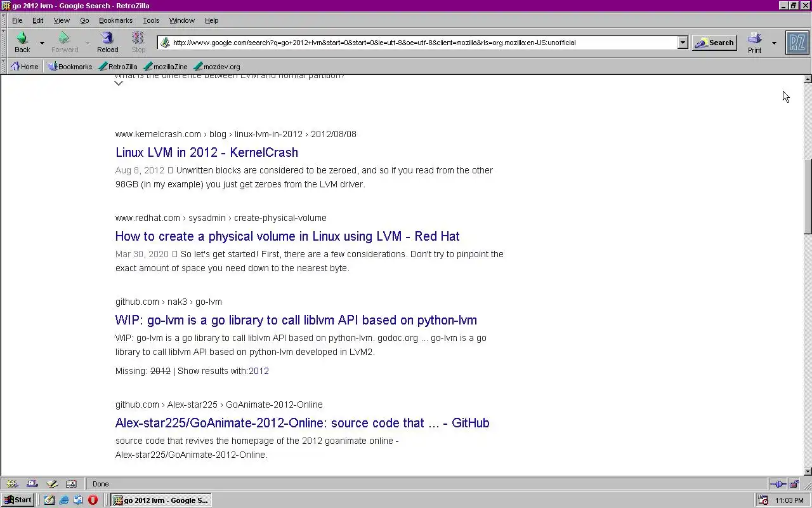The image size is (812, 508).
Task: Open the RetroZilla bookmark
Action: coord(118,66)
